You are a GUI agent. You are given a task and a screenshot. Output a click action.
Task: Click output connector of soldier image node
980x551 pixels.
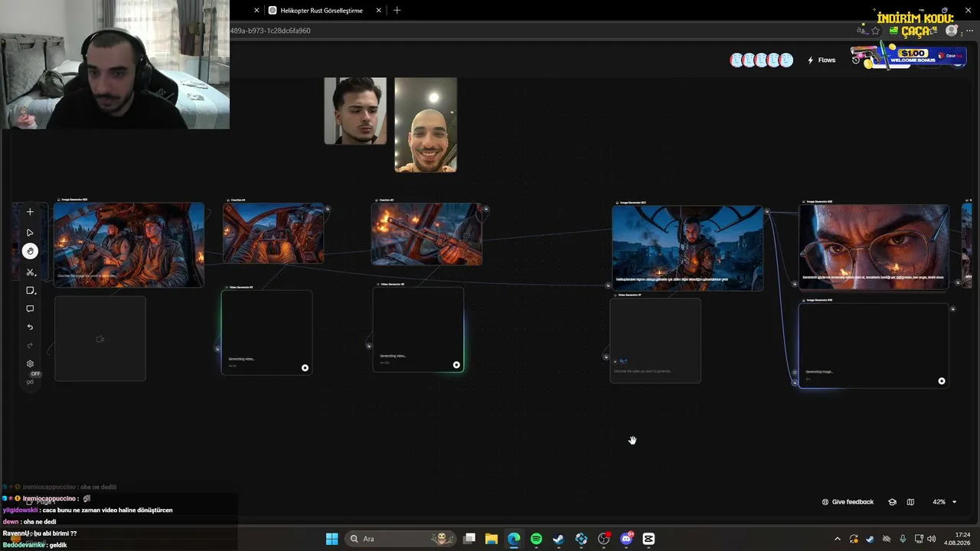tap(766, 211)
